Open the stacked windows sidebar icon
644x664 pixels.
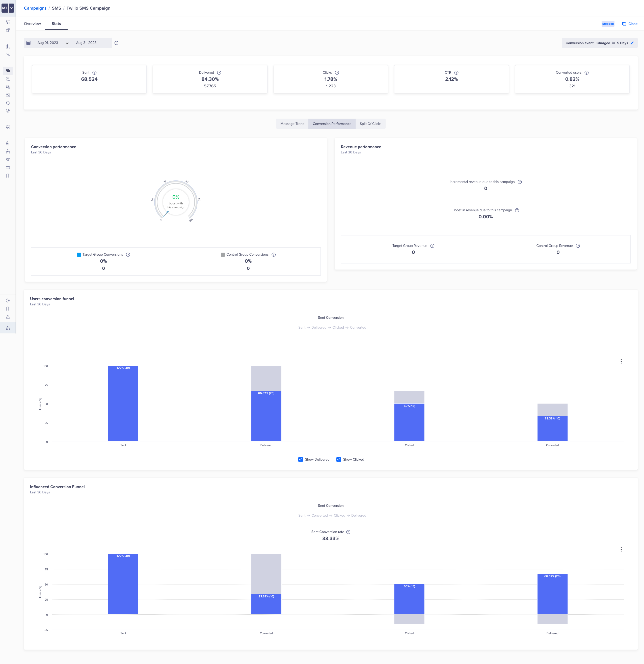point(8,127)
